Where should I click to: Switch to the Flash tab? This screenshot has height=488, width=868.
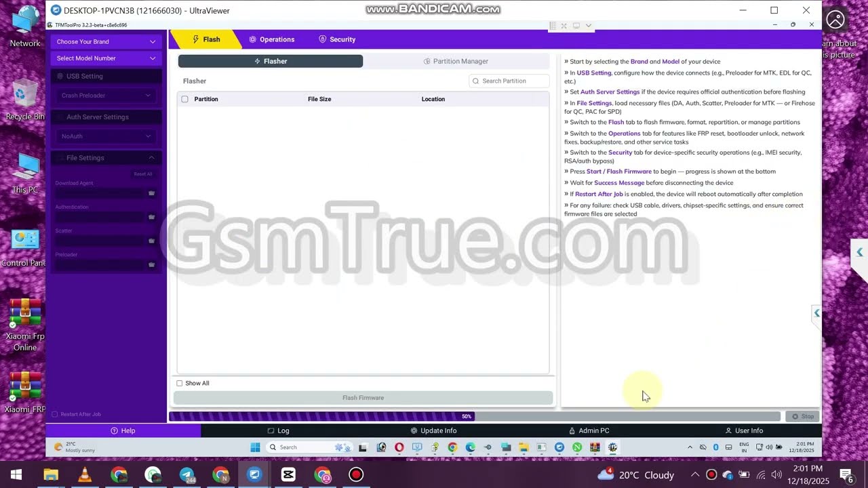206,39
